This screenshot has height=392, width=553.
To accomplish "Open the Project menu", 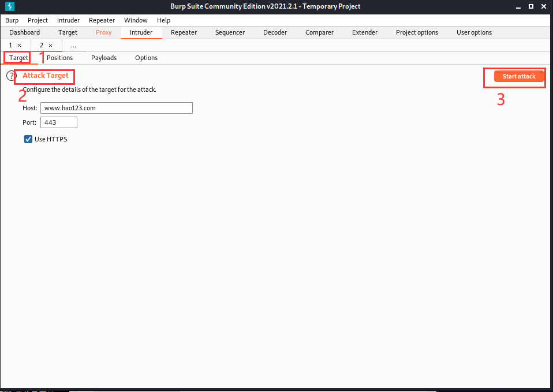I will coord(38,20).
